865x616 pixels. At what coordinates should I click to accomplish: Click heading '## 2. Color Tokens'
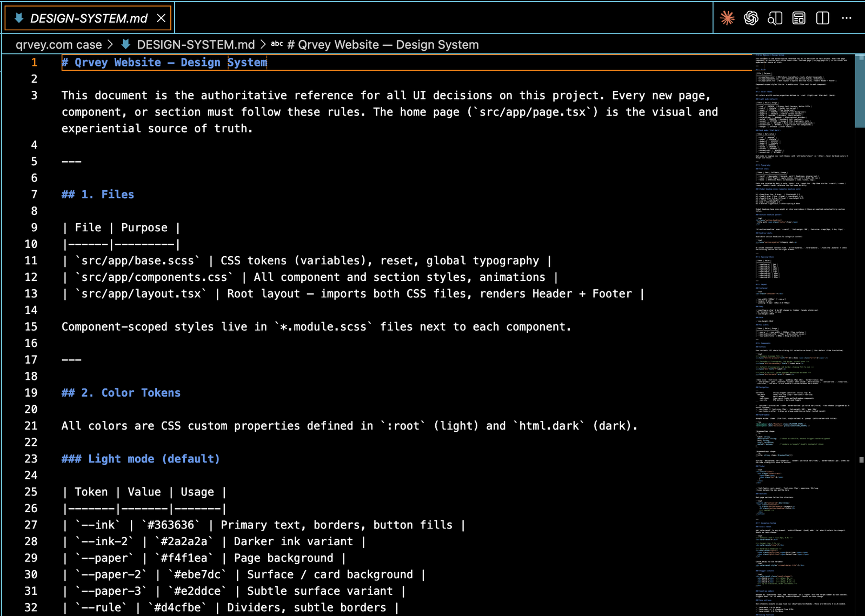coord(121,393)
